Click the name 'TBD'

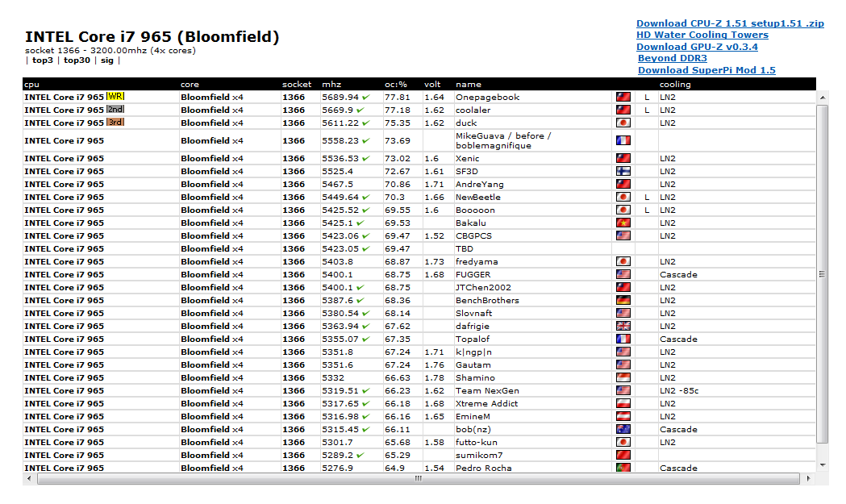tap(464, 248)
